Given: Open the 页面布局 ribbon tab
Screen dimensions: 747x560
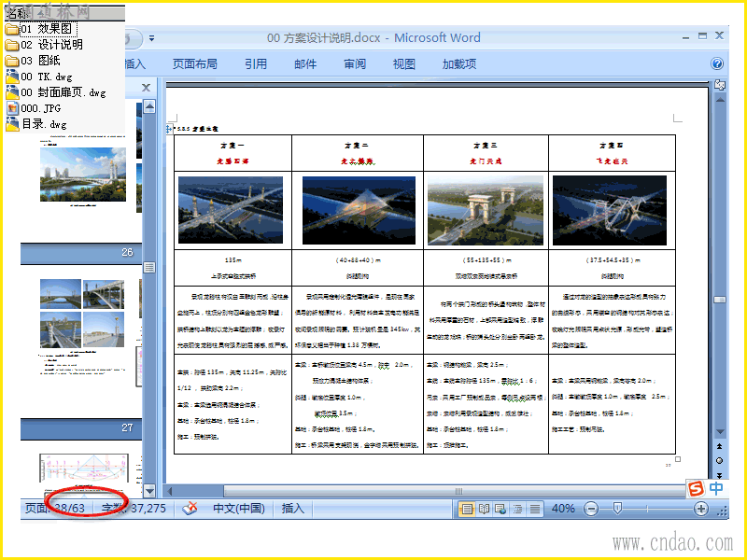Looking at the screenshot, I should point(195,63).
